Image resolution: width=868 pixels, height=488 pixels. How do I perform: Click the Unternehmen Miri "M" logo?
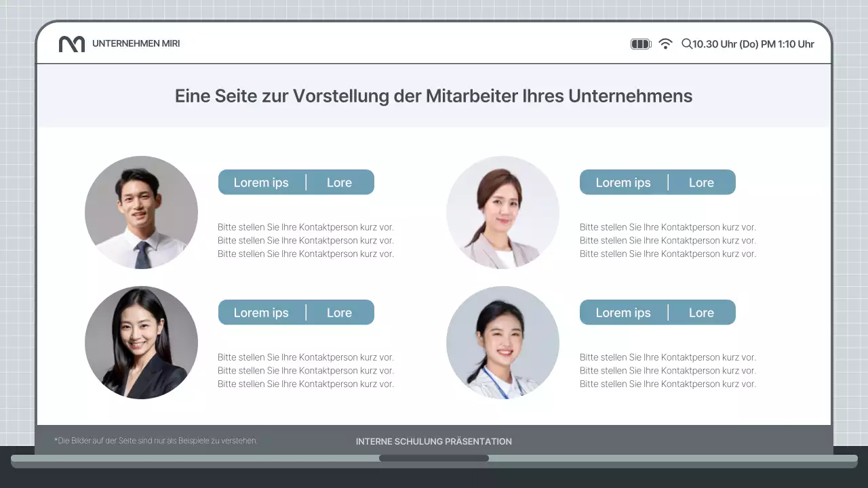point(73,43)
